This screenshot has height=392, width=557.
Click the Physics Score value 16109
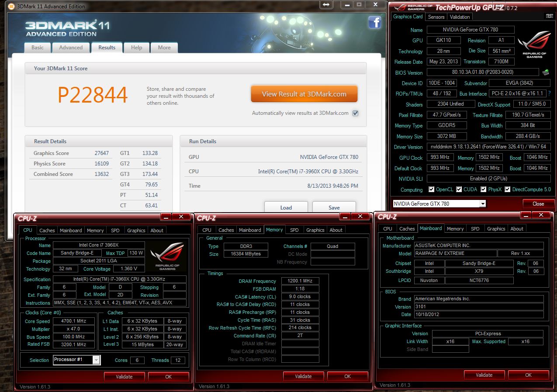pyautogui.click(x=101, y=164)
